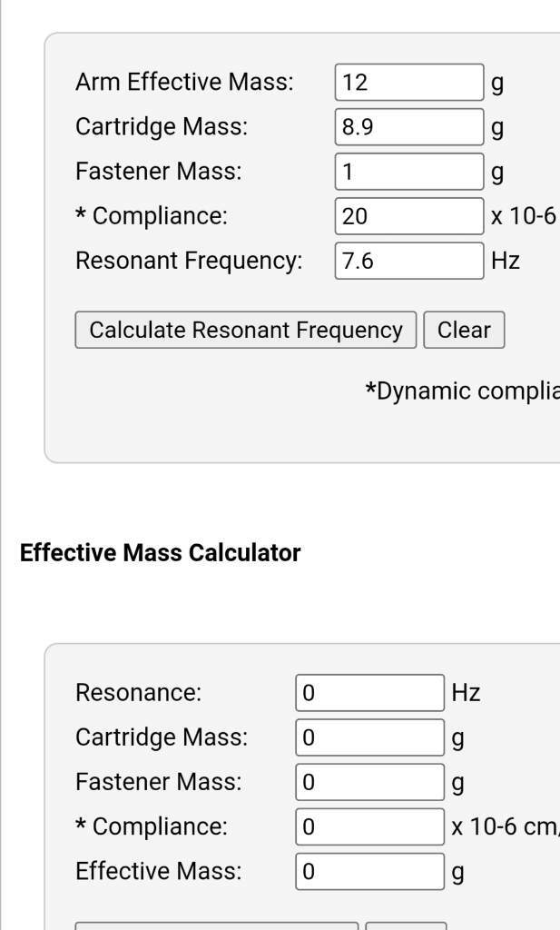Image resolution: width=560 pixels, height=930 pixels.
Task: Click the Dynamic compliance footnote text
Action: coord(463,391)
